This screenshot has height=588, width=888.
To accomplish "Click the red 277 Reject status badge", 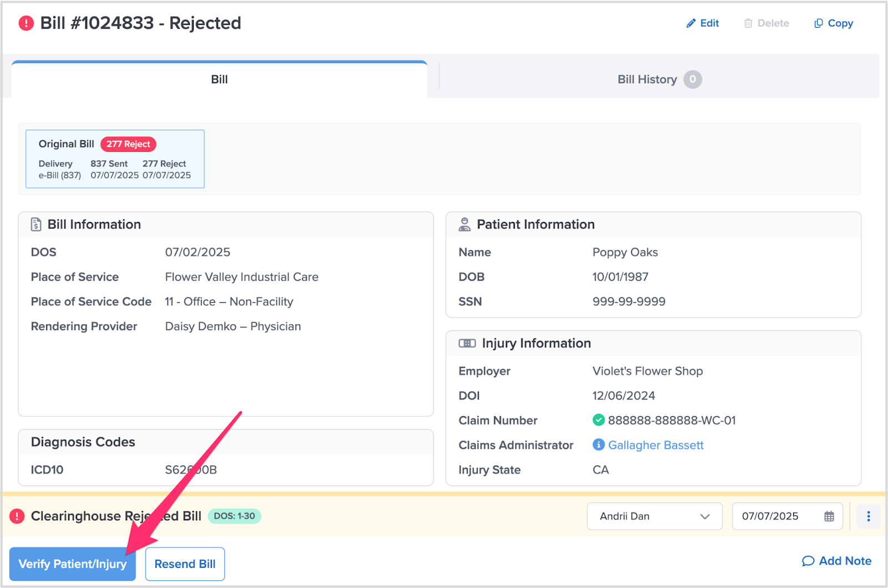I will 128,144.
